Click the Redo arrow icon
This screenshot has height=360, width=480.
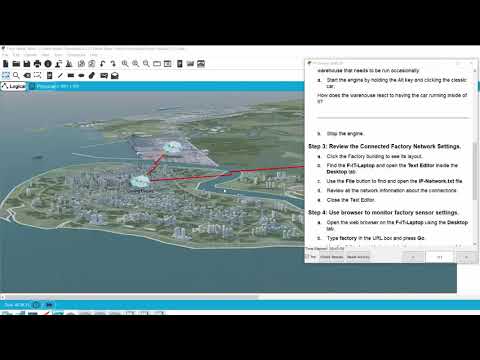click(113, 64)
